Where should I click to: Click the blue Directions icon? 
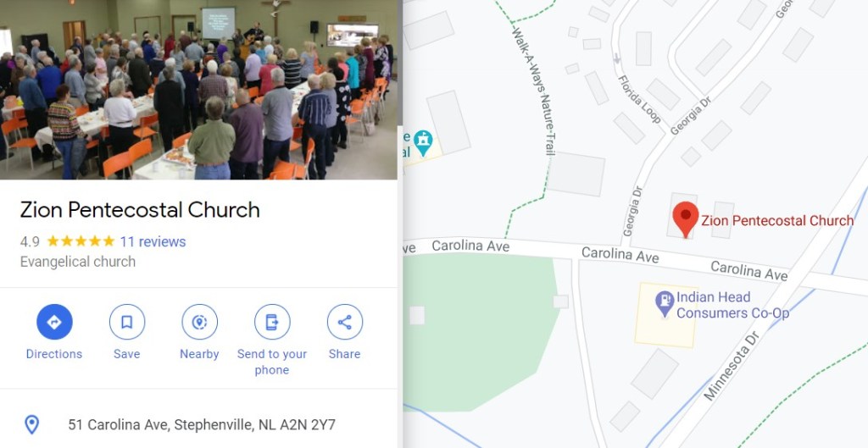tap(54, 322)
